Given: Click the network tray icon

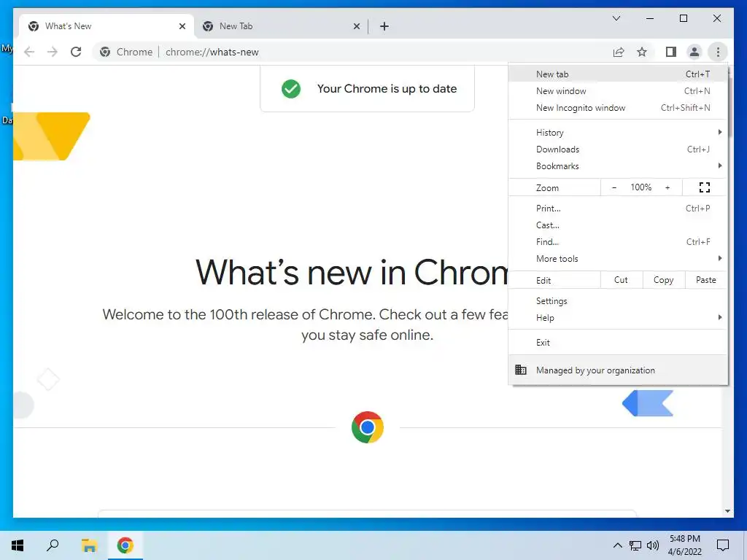Looking at the screenshot, I should (x=635, y=545).
